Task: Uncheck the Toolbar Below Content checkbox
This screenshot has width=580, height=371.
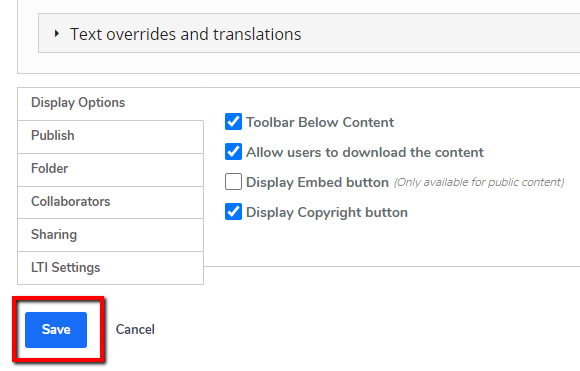Action: [x=233, y=122]
